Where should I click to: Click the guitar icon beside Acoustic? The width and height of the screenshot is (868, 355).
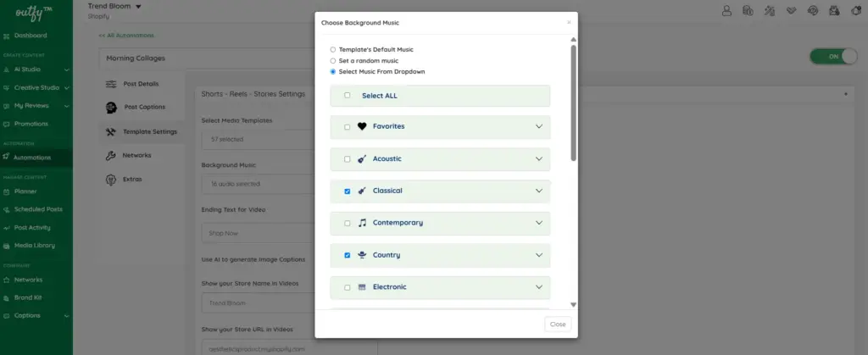(x=362, y=158)
